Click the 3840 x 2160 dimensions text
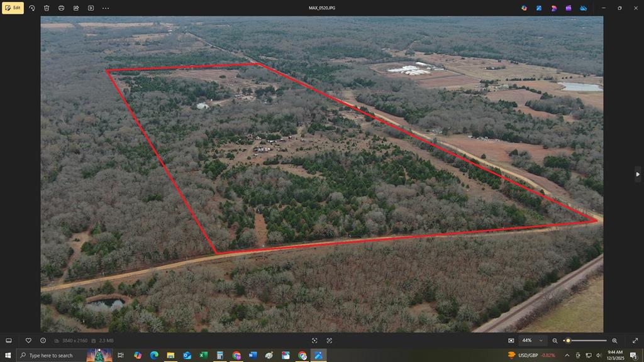 tap(75, 341)
